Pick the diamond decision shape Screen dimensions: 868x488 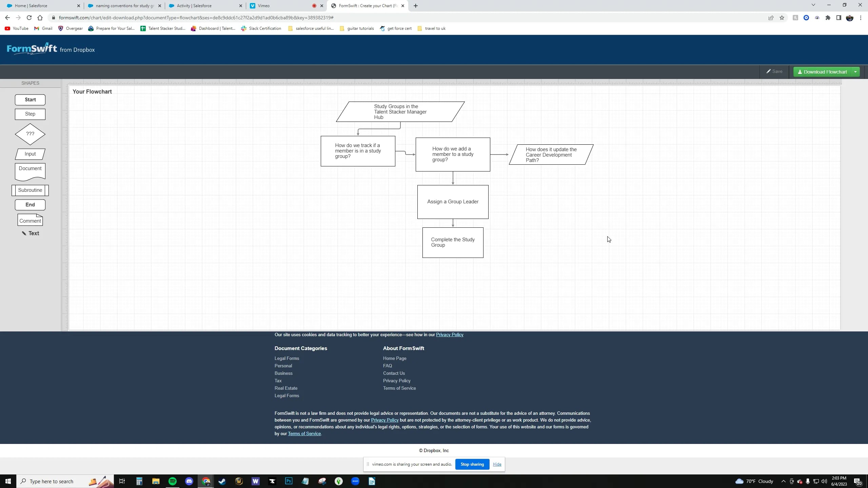(x=30, y=134)
